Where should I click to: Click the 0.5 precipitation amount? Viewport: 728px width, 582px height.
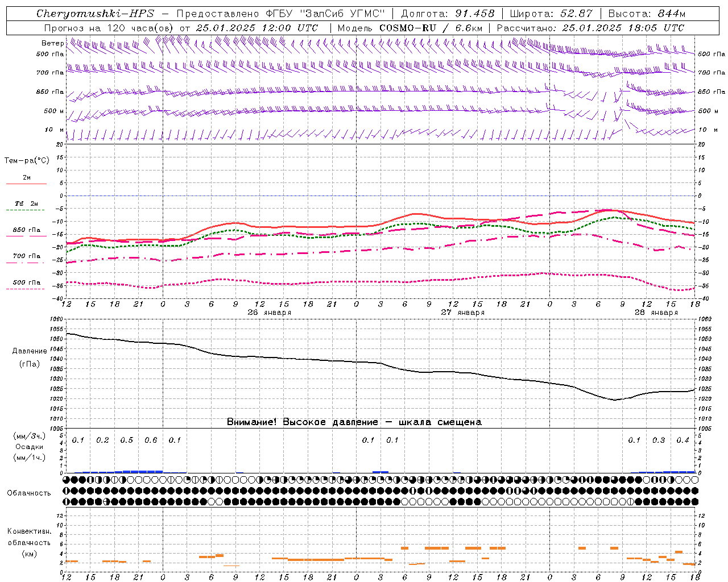pos(127,440)
